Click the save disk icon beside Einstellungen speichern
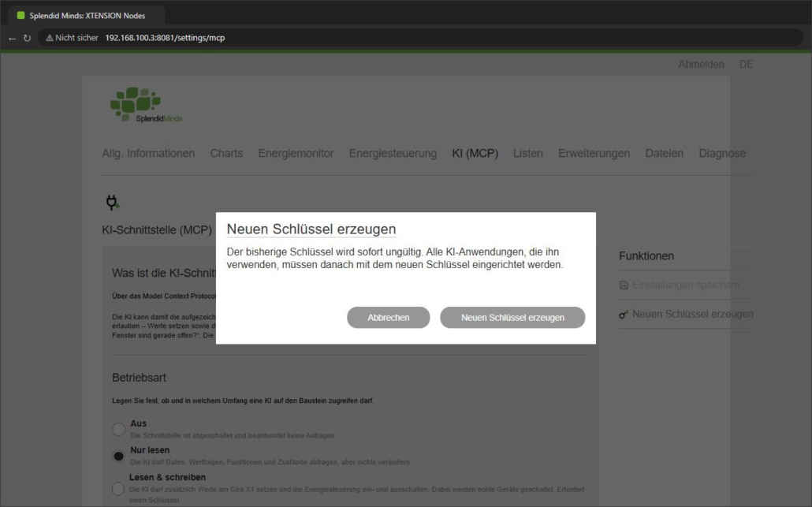The image size is (812, 507). pyautogui.click(x=624, y=285)
